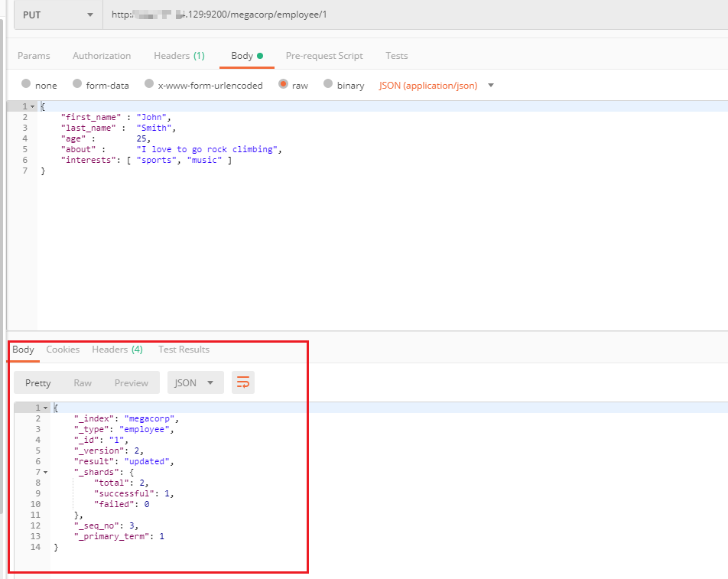
Task: Click the "interests" array line
Action: click(146, 160)
